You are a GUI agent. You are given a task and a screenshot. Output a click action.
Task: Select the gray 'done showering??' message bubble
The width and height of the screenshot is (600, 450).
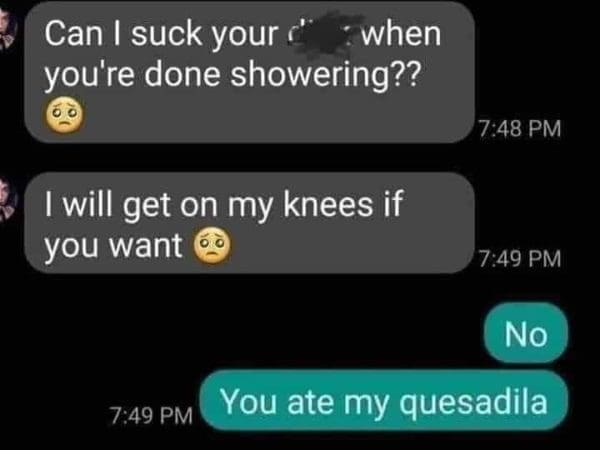[249, 72]
